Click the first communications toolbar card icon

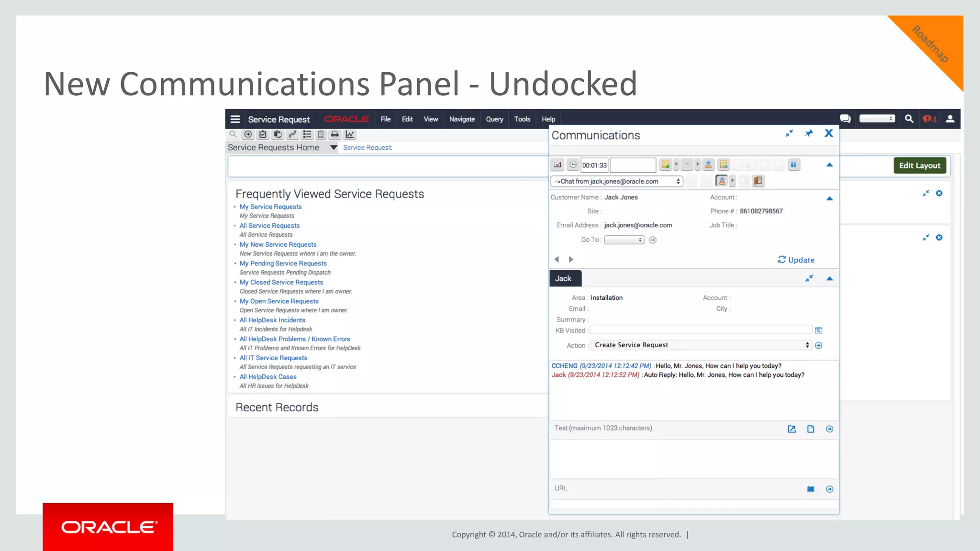557,165
